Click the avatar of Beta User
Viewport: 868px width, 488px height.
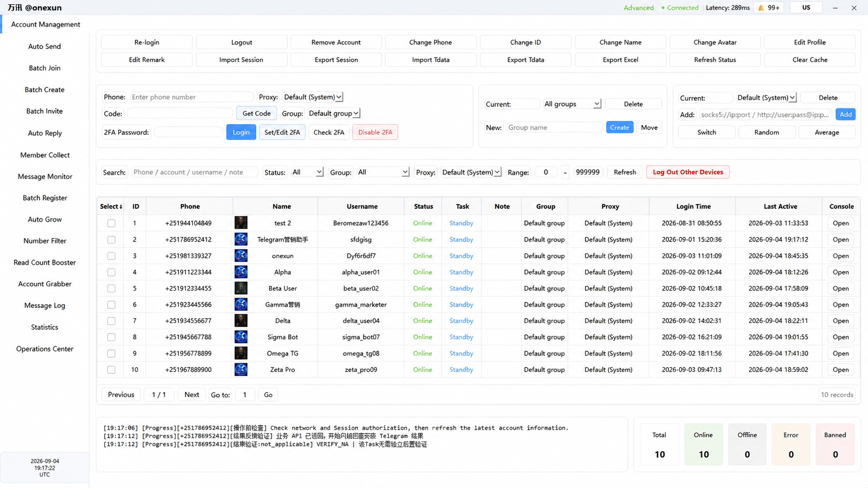click(241, 288)
